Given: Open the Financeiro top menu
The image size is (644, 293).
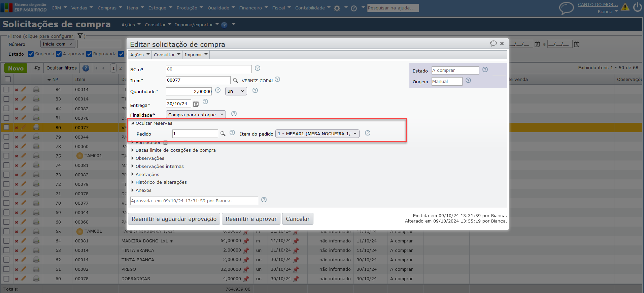Looking at the screenshot, I should [253, 8].
